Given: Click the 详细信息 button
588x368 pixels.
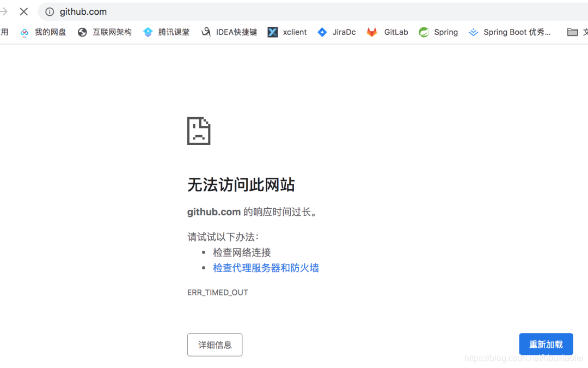Looking at the screenshot, I should 215,345.
